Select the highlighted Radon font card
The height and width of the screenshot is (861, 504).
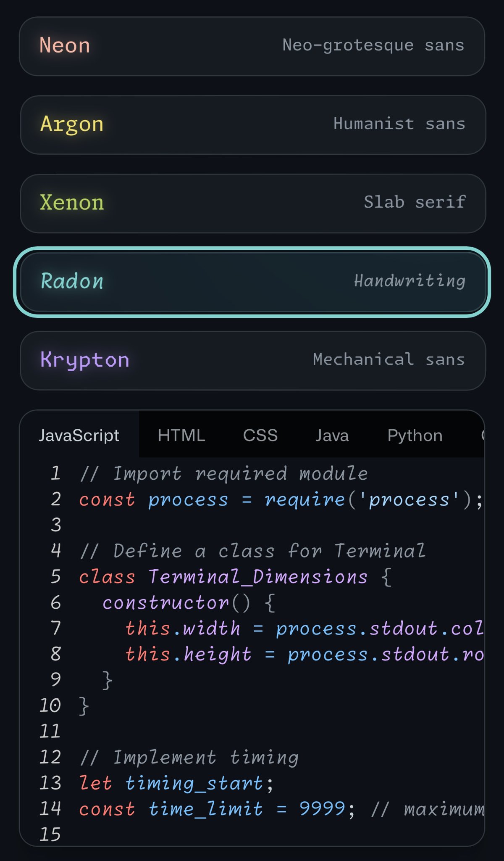click(252, 282)
